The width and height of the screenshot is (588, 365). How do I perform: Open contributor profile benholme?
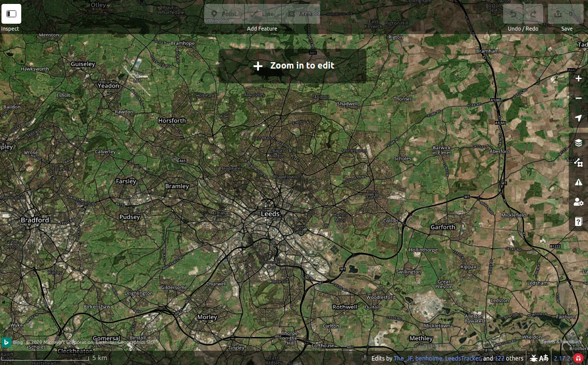(428, 358)
